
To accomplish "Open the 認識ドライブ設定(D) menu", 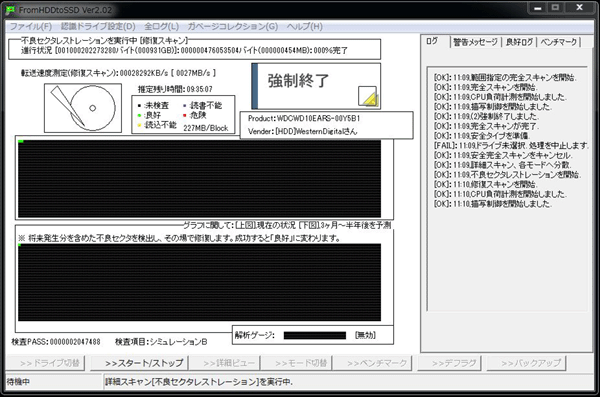I will (x=98, y=26).
